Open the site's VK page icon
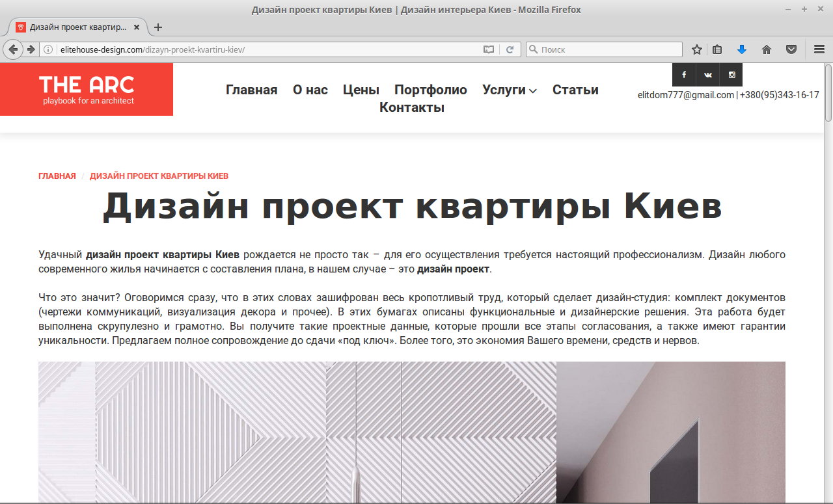Screen dimensions: 833x504 click(708, 75)
